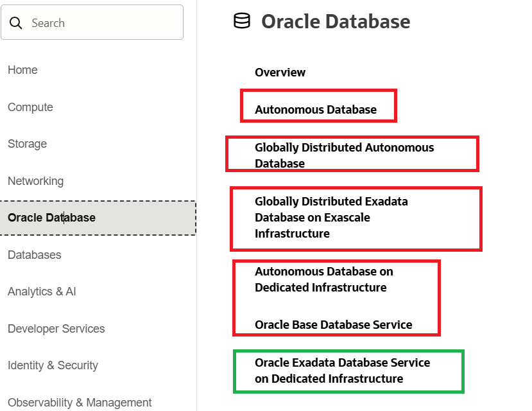Focus the Search input field
Image resolution: width=532 pixels, height=411 pixels.
pyautogui.click(x=92, y=22)
